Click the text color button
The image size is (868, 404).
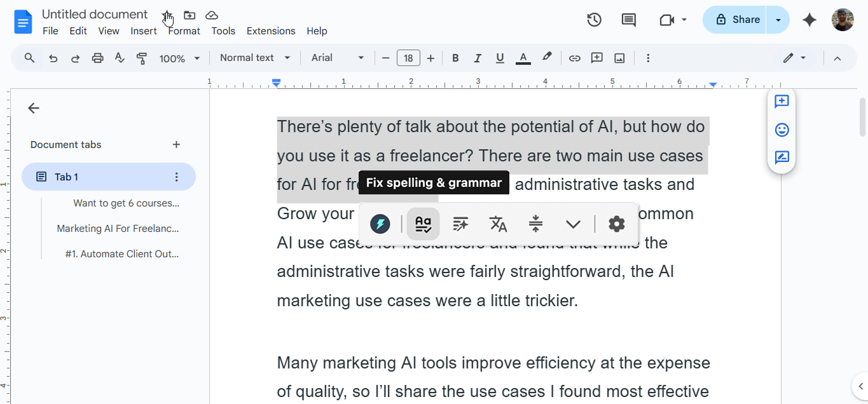tap(523, 58)
